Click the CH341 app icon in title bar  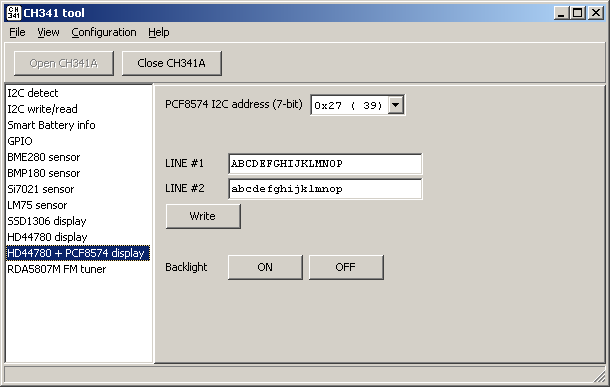click(14, 13)
